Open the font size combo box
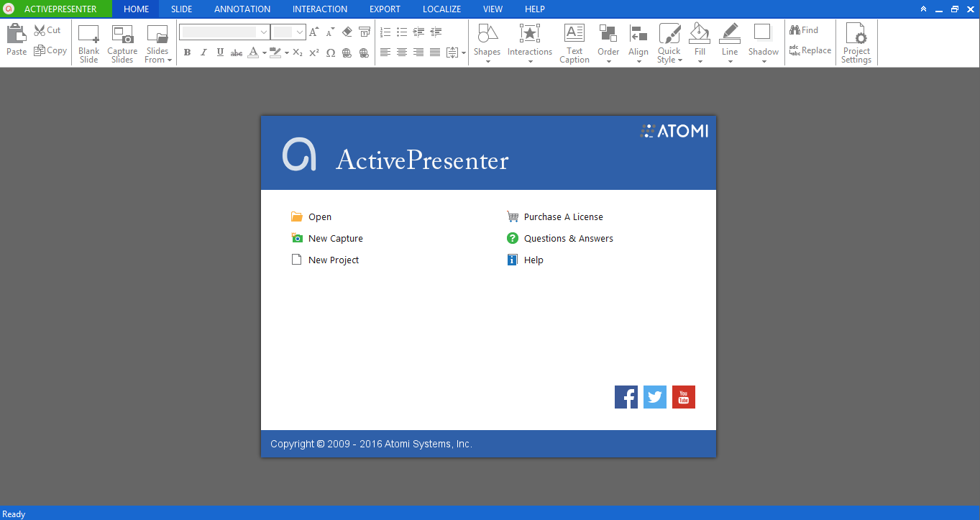Screen dimensions: 980x520 point(288,32)
